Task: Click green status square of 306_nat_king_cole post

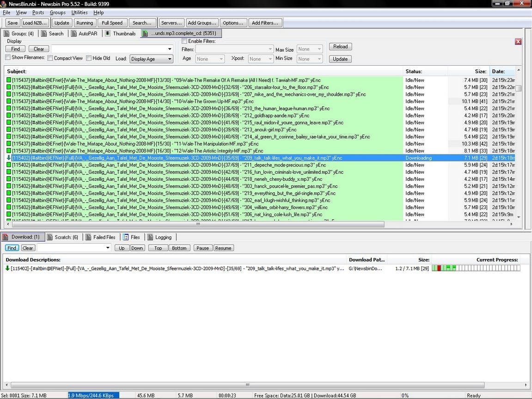Action: (9, 215)
